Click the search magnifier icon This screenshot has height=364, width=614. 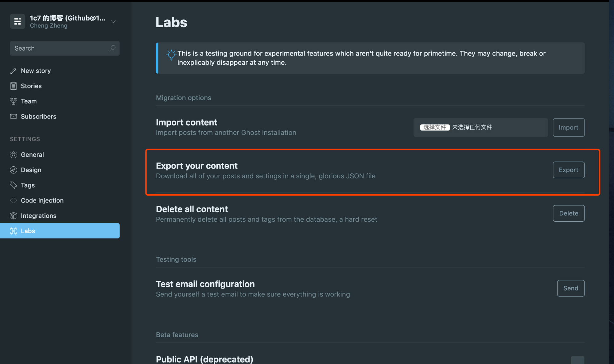click(112, 48)
